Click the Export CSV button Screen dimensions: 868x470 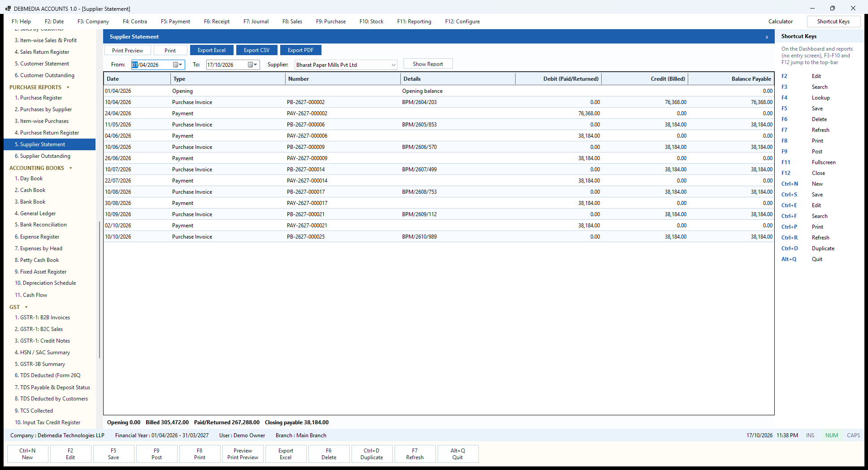point(256,50)
